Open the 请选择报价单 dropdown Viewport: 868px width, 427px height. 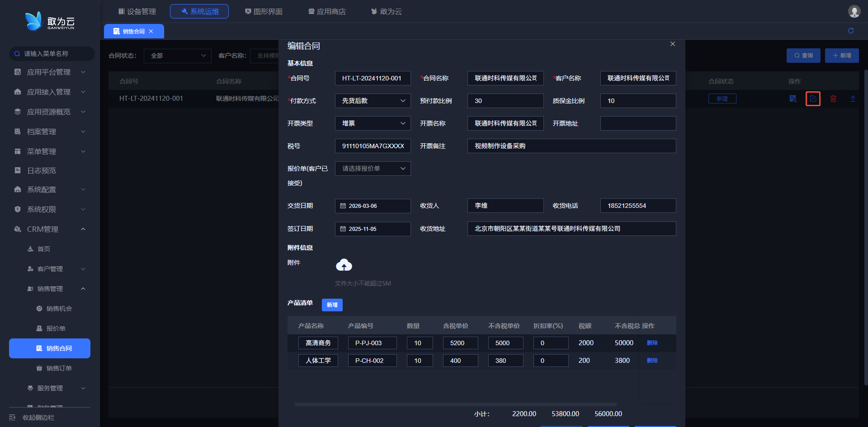click(373, 169)
